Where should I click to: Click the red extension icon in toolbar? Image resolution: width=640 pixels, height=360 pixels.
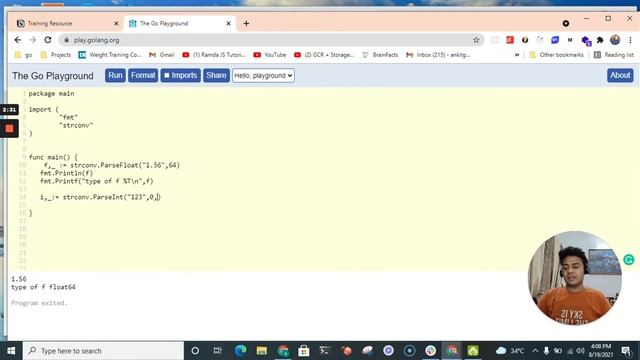[510, 40]
